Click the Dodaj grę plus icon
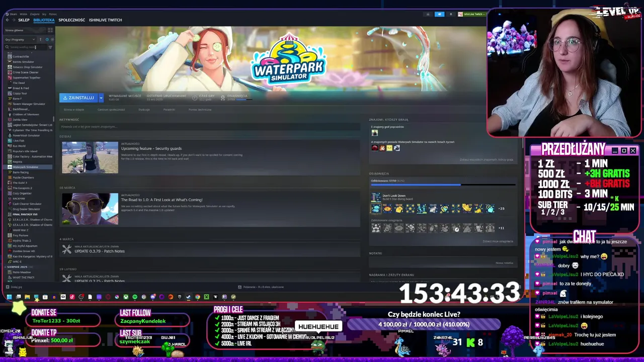Viewport: 644px width, 362px height. pos(7,287)
